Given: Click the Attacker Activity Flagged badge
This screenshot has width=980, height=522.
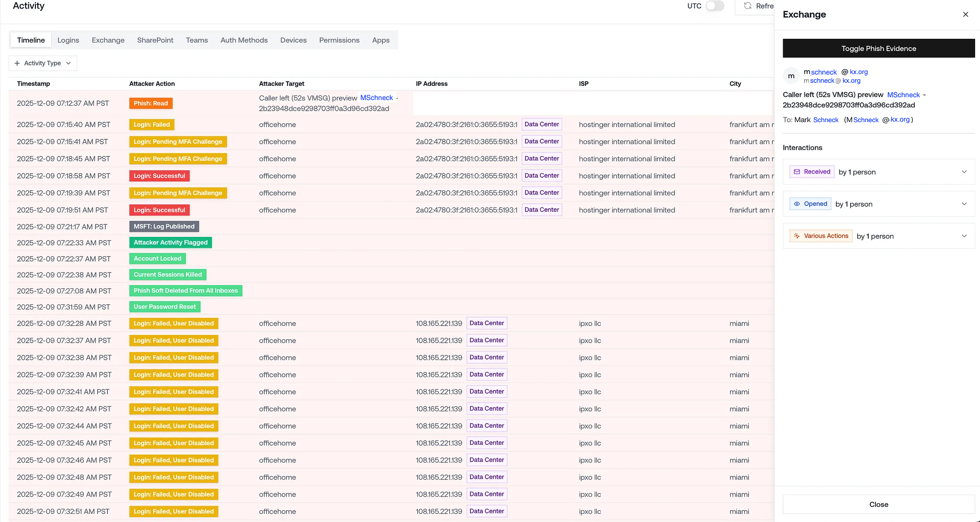Looking at the screenshot, I should pos(171,243).
